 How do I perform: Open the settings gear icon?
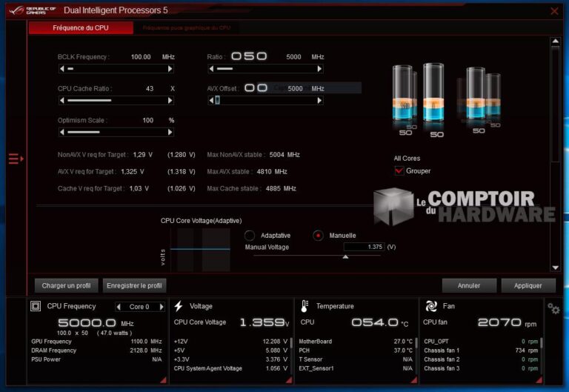(x=553, y=309)
